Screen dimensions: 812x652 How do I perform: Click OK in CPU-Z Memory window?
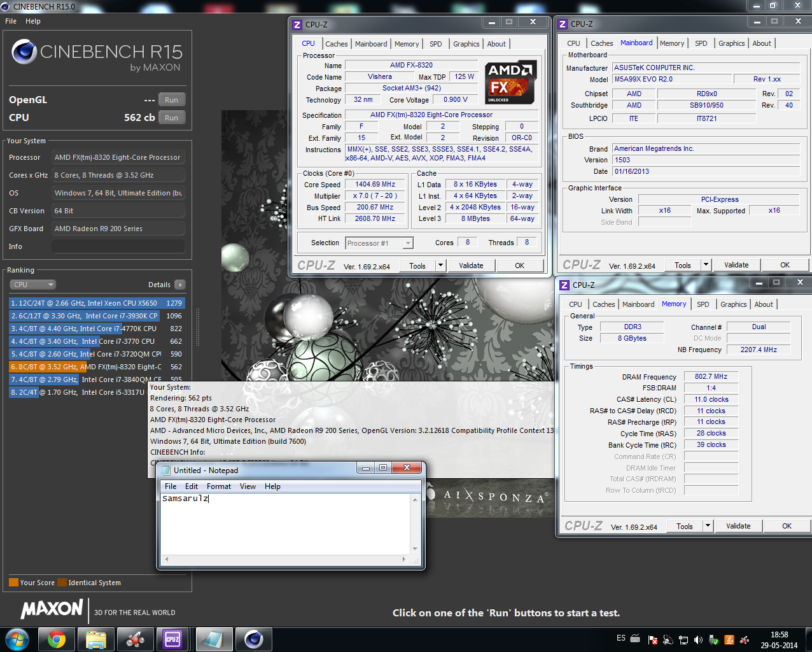pyautogui.click(x=787, y=526)
